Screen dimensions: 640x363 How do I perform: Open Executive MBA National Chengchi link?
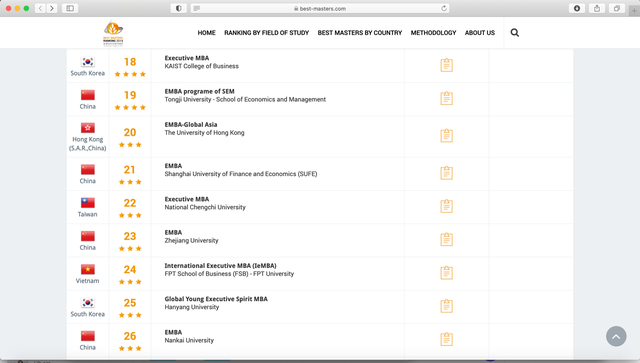187,199
